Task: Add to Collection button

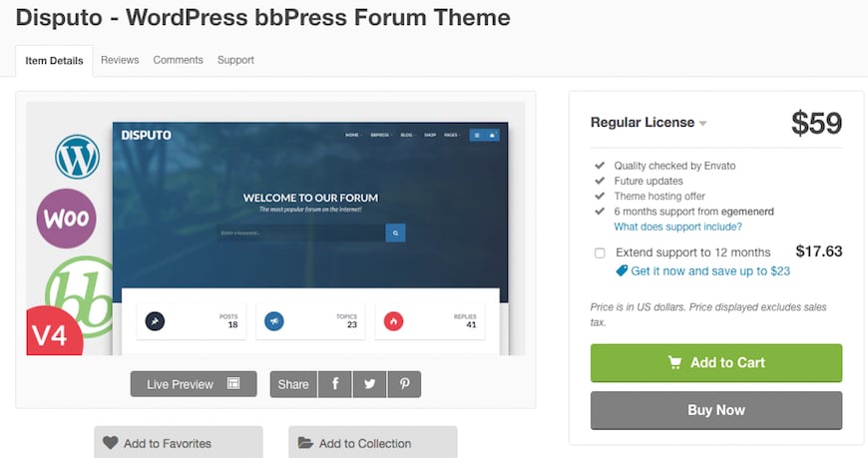Action: [x=373, y=442]
